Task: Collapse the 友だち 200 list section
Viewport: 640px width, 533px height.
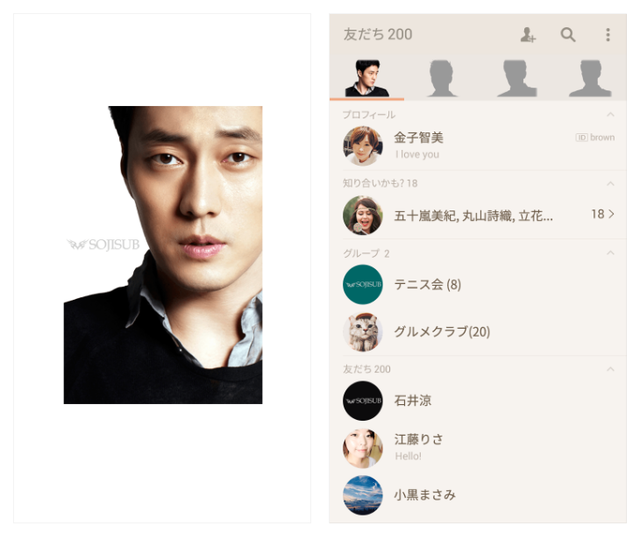Action: (x=610, y=369)
